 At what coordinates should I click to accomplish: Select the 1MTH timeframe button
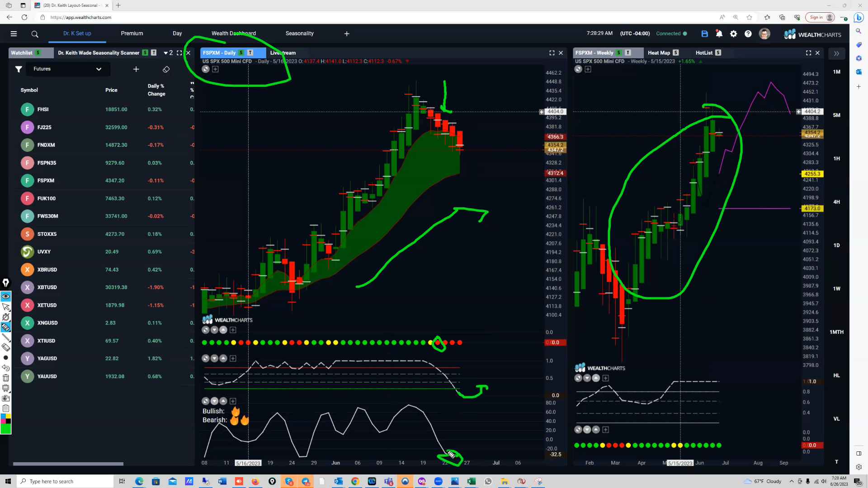(836, 332)
